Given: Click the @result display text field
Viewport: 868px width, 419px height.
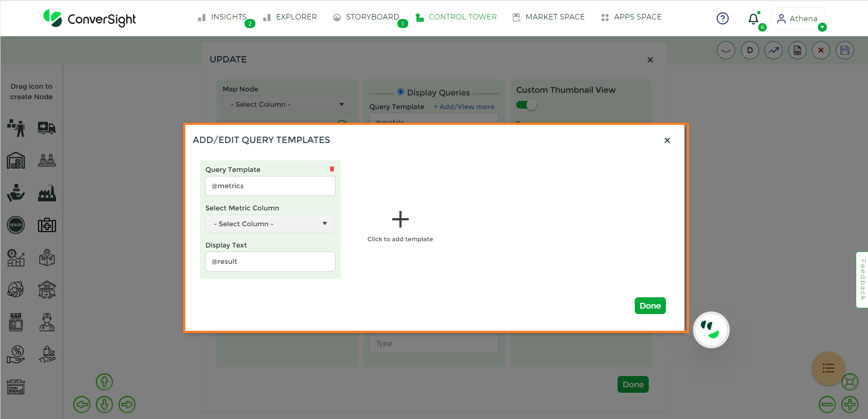Looking at the screenshot, I should (270, 262).
